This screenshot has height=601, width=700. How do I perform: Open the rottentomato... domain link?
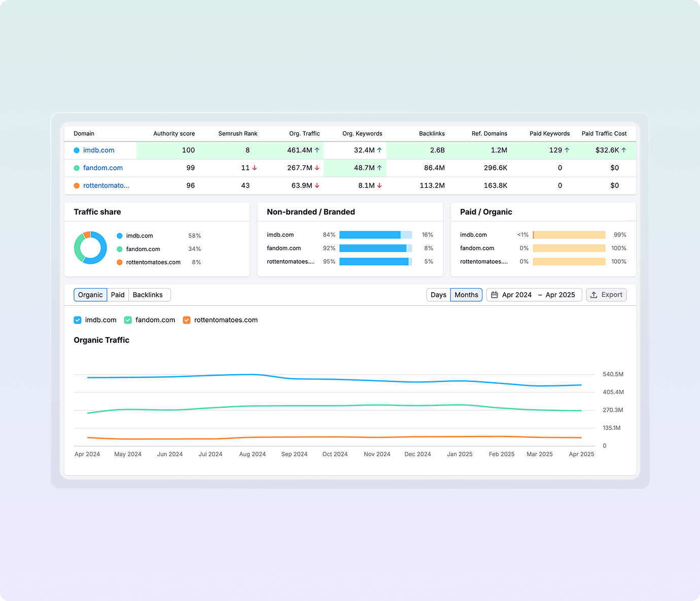pyautogui.click(x=107, y=186)
